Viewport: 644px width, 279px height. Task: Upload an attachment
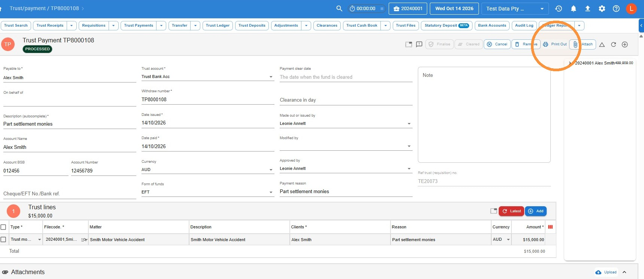click(x=606, y=272)
